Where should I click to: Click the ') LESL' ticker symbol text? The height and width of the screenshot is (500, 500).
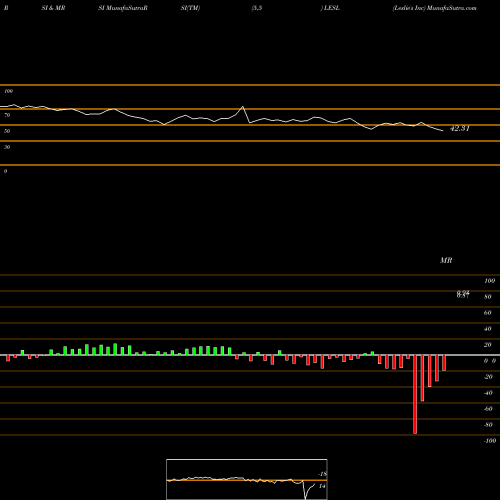click(x=330, y=8)
